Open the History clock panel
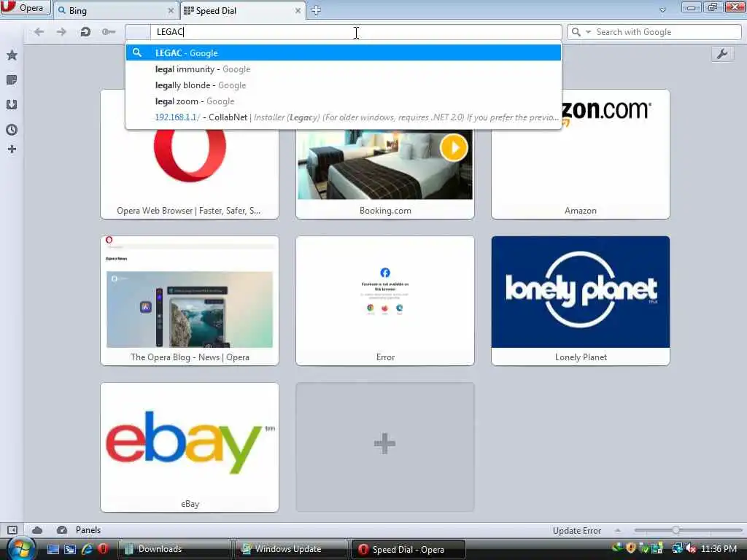 12,130
